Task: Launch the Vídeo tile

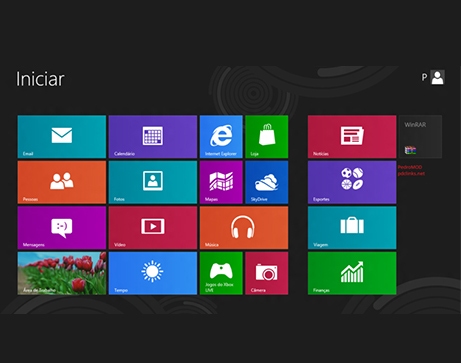Action: click(153, 228)
